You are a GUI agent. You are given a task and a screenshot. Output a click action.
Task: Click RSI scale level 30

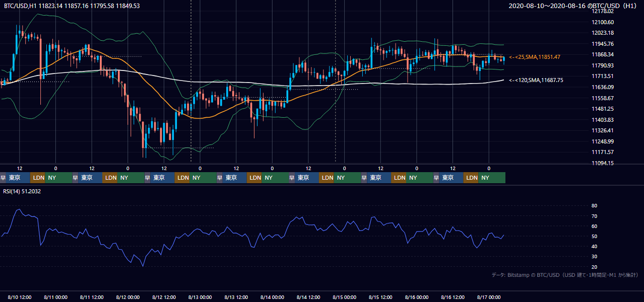pyautogui.click(x=594, y=257)
